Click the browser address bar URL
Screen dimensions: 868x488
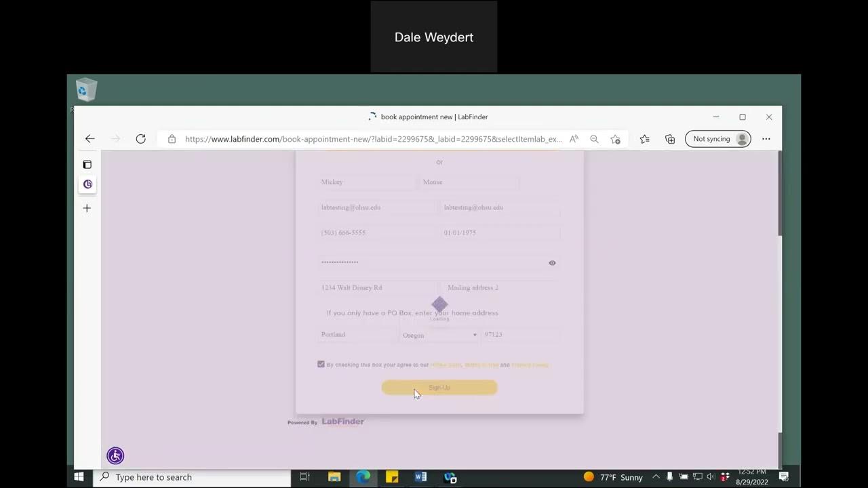point(373,139)
